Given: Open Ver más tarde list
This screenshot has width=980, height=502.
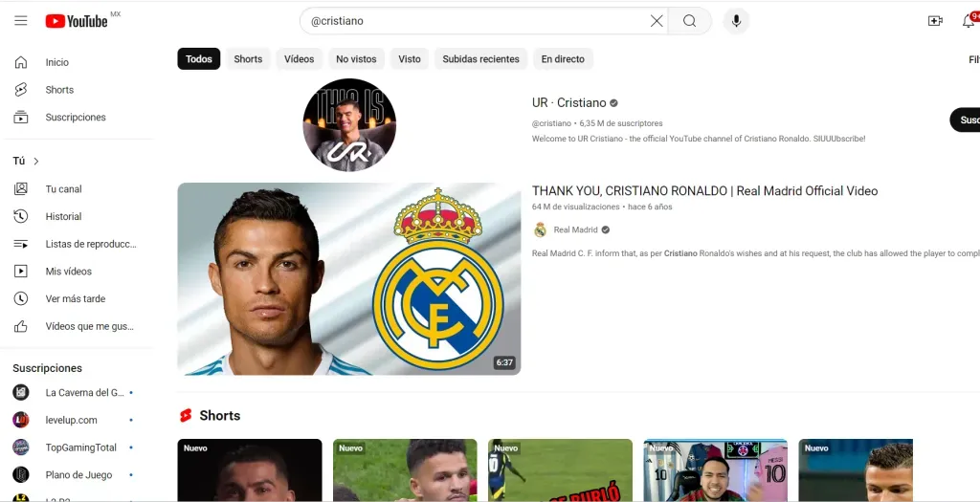Looking at the screenshot, I should pos(75,299).
